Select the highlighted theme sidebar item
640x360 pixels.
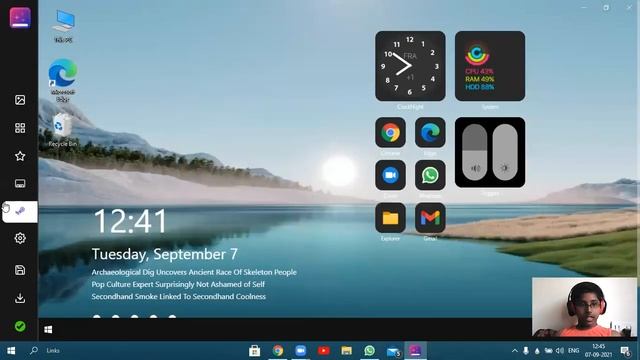tap(20, 211)
